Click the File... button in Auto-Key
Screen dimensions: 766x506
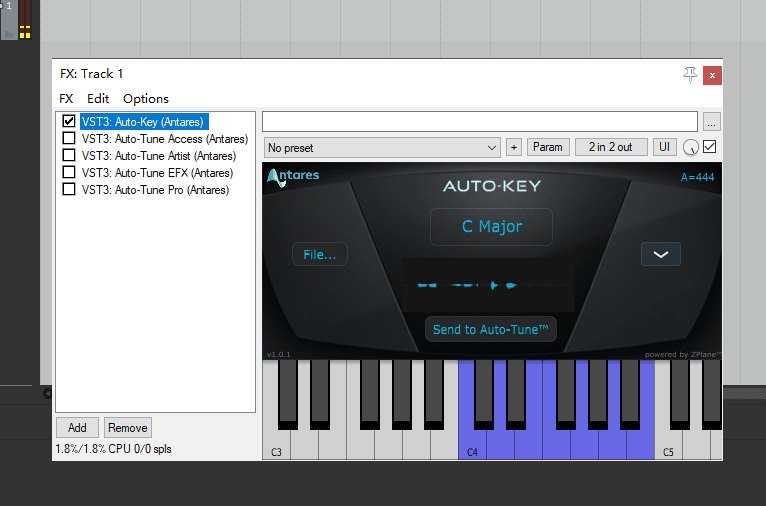(x=319, y=254)
